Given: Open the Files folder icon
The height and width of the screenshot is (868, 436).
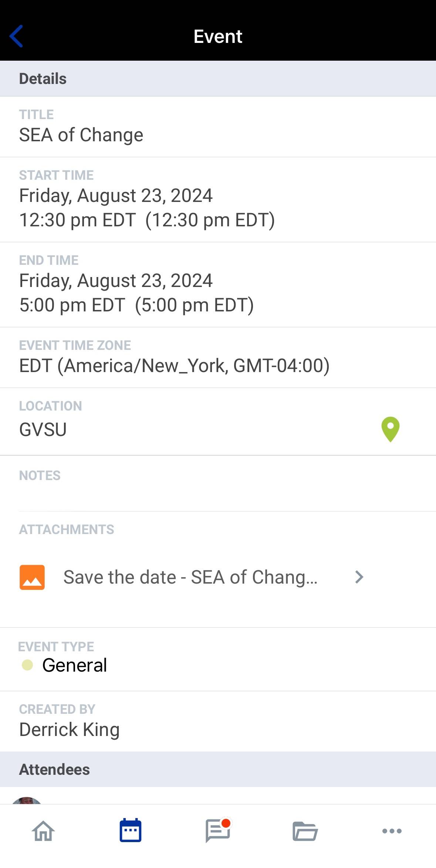Looking at the screenshot, I should coord(305,831).
